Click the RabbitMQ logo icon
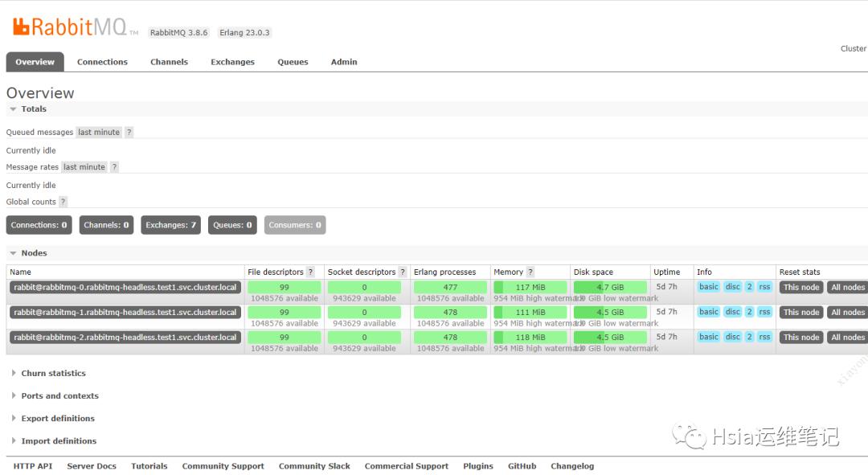The width and height of the screenshot is (868, 475). pyautogui.click(x=22, y=27)
